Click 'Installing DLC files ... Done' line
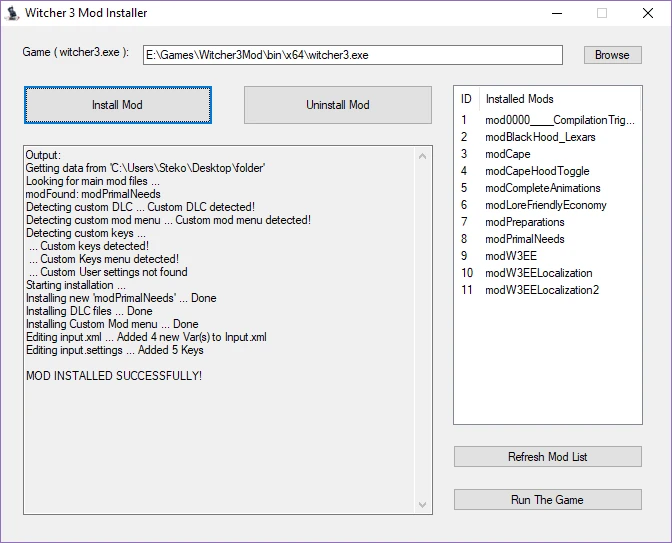672x543 pixels. (x=89, y=311)
